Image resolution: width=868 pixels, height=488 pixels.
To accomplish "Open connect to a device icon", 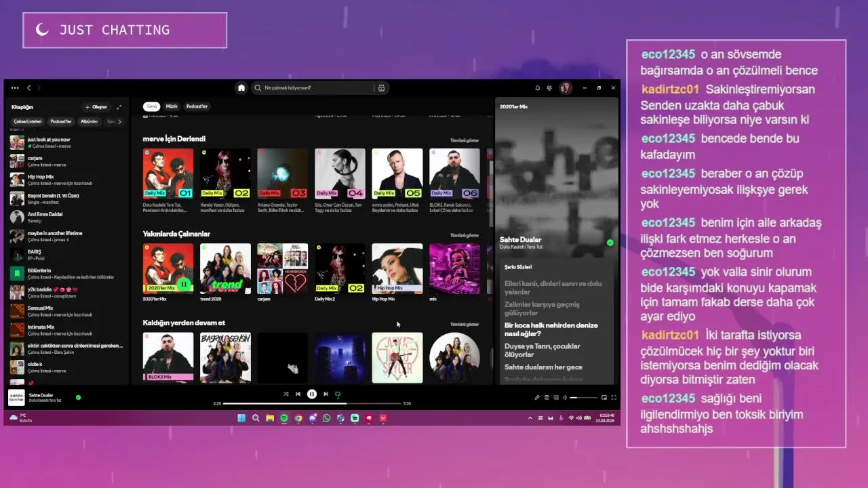I will 556,398.
